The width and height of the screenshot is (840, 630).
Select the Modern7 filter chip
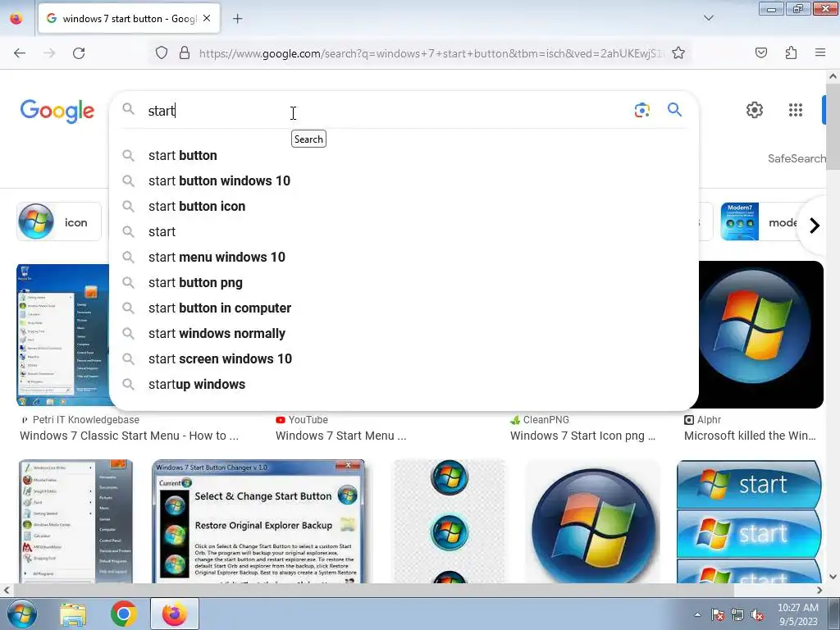point(760,221)
